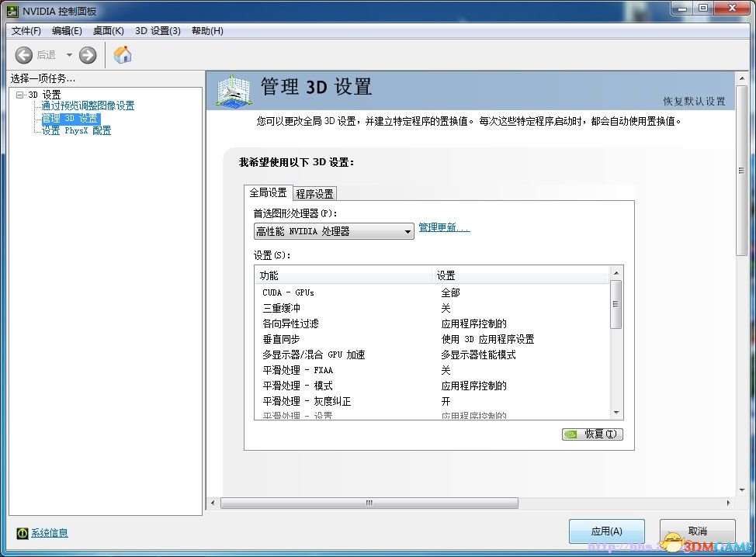Open the 3D 设置(3) menu
Viewport: 756px width, 557px height.
tap(158, 31)
